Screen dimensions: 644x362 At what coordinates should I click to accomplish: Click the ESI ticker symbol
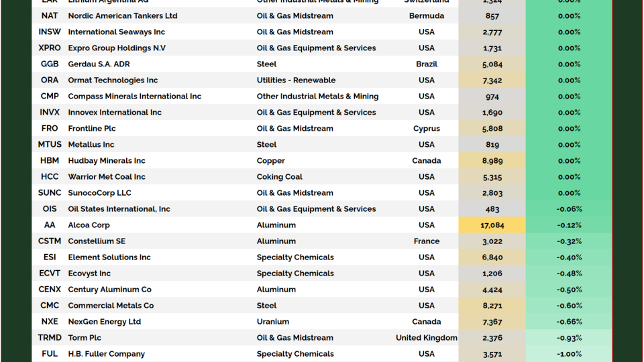click(x=50, y=257)
